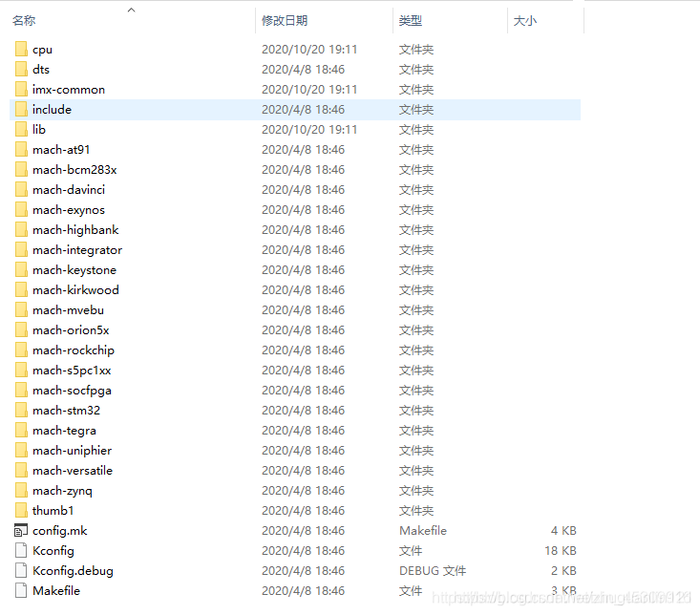Click the mach-integrator folder icon
The image size is (700, 615).
point(21,250)
